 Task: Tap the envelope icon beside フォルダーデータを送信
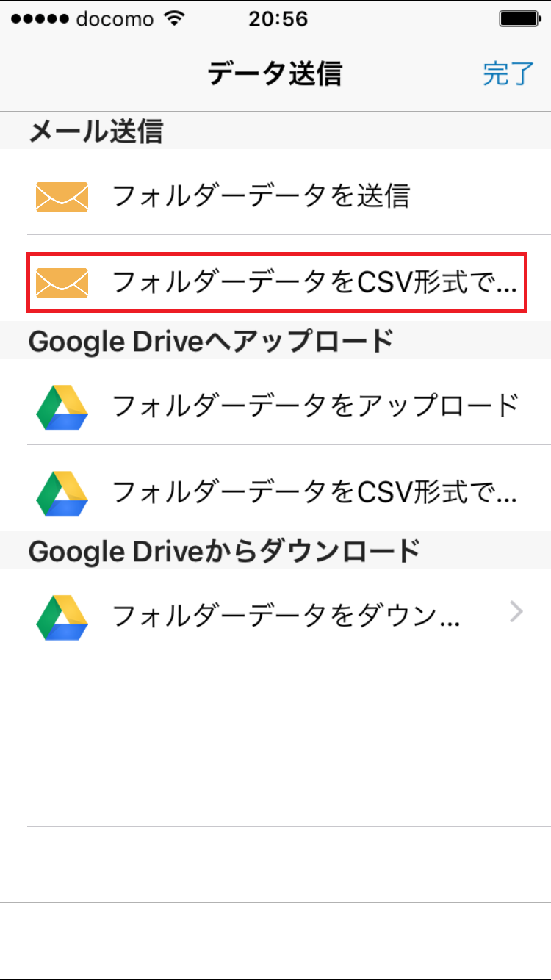pos(62,197)
